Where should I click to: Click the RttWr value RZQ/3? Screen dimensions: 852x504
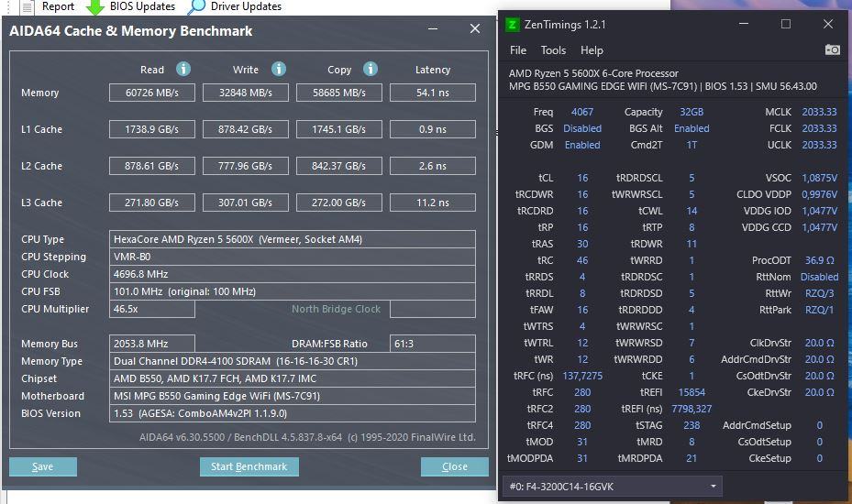point(819,293)
